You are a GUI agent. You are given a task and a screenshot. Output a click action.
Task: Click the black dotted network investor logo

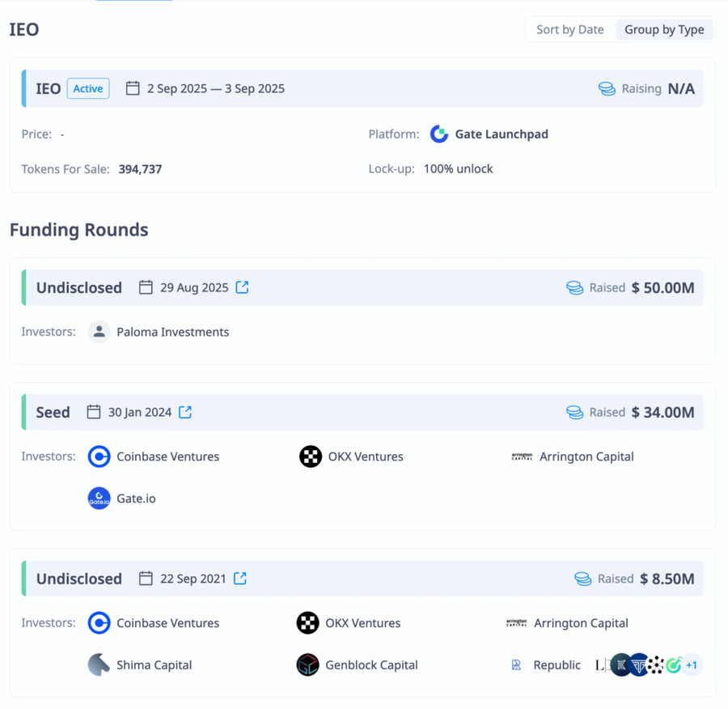656,664
